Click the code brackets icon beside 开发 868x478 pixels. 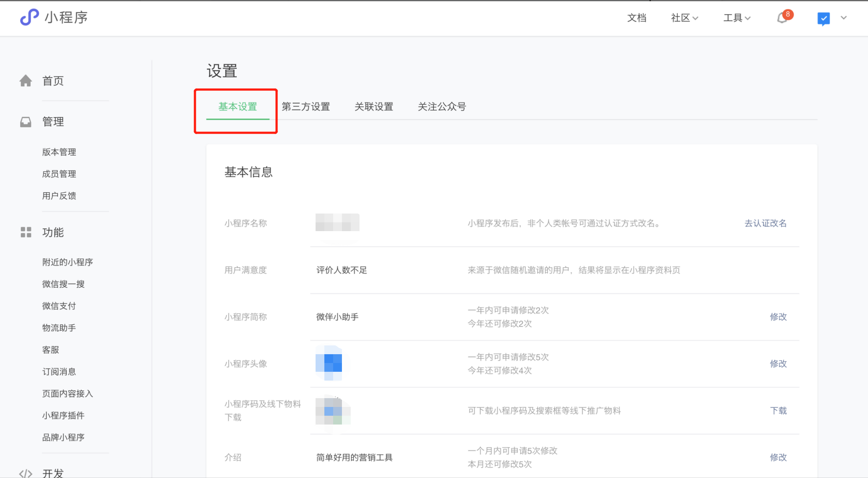click(26, 473)
